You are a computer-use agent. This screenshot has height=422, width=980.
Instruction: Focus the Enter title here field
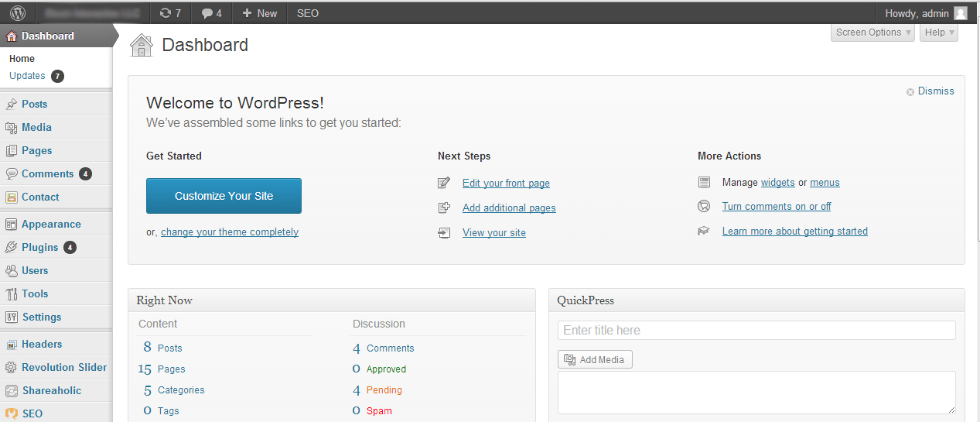[x=756, y=330]
